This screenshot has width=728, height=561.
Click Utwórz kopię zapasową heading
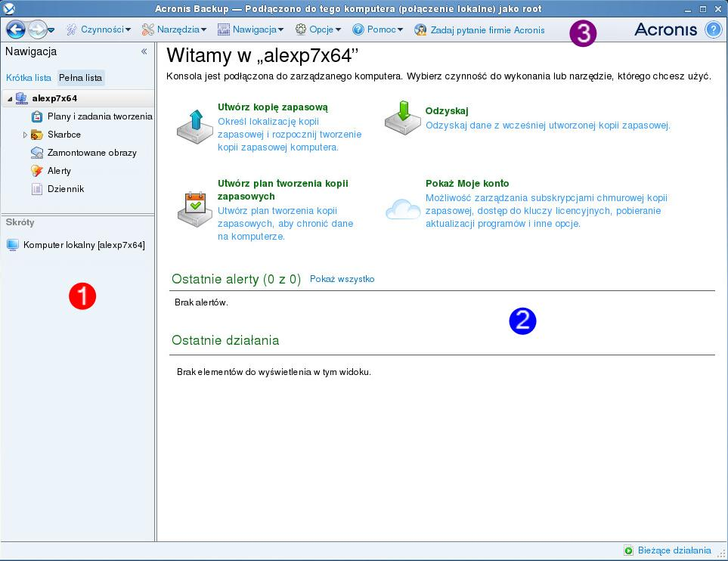273,107
